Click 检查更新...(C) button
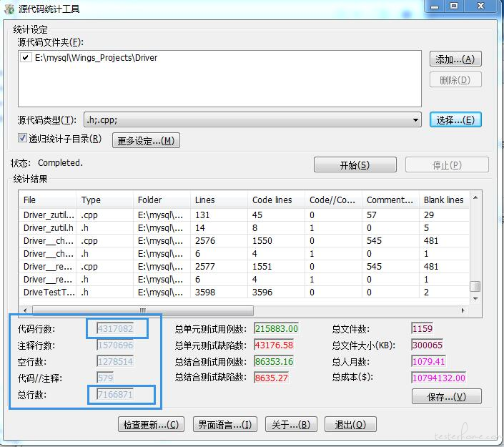The height and width of the screenshot is (447, 504). 151,425
